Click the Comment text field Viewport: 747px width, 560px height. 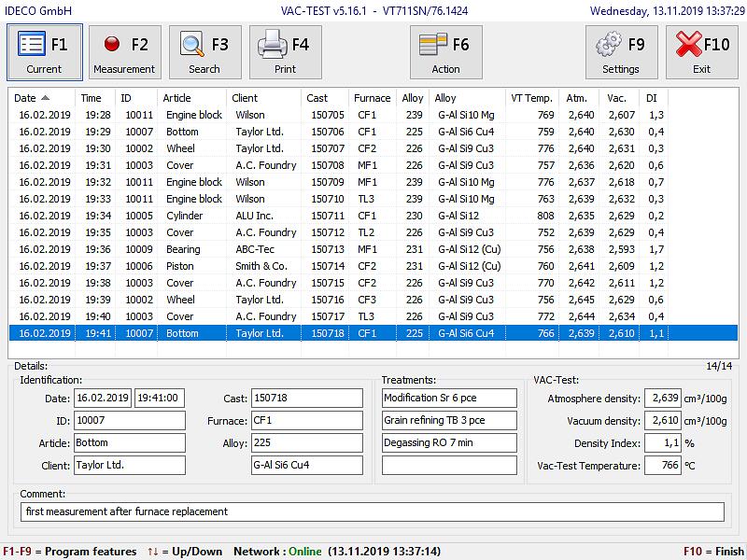(372, 511)
